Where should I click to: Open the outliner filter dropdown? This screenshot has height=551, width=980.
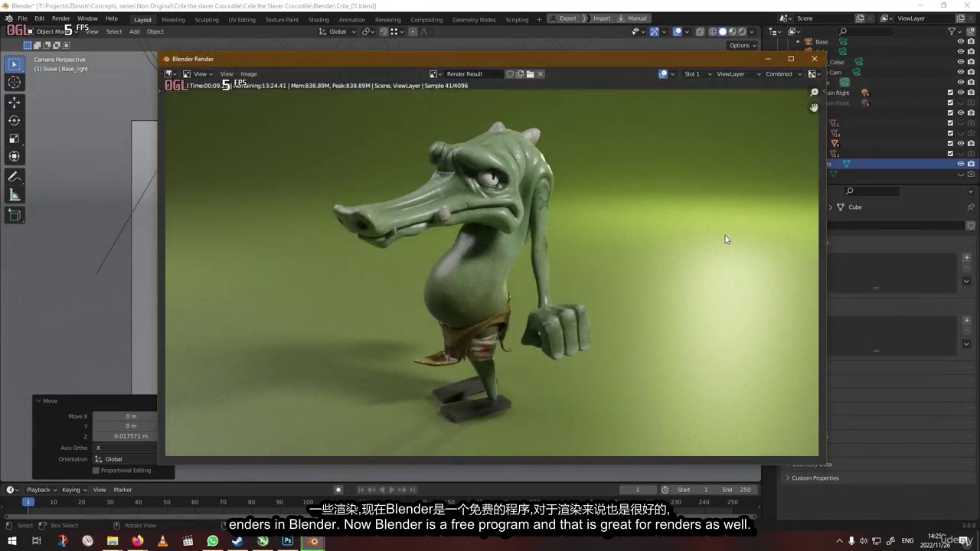click(x=955, y=31)
